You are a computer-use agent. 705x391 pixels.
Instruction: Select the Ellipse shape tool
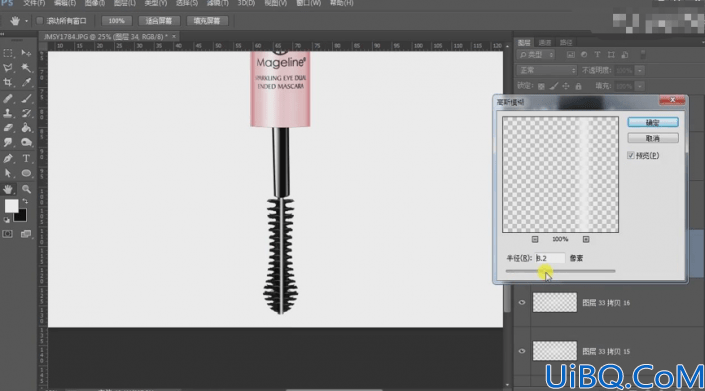(26, 173)
